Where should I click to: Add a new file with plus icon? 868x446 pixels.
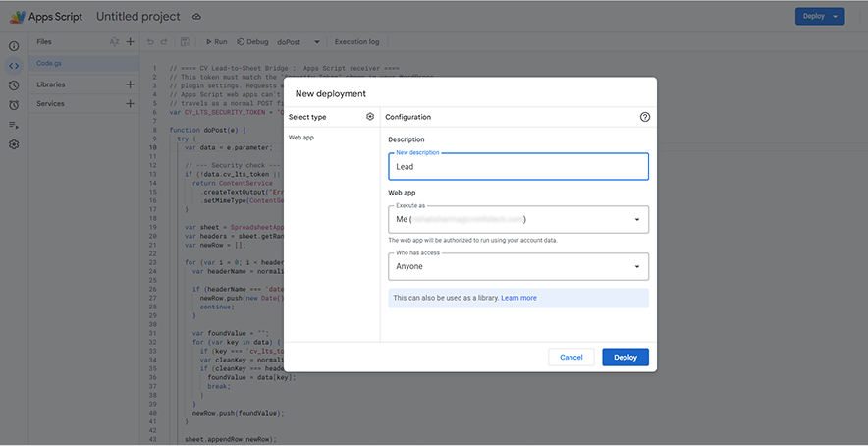[x=130, y=41]
